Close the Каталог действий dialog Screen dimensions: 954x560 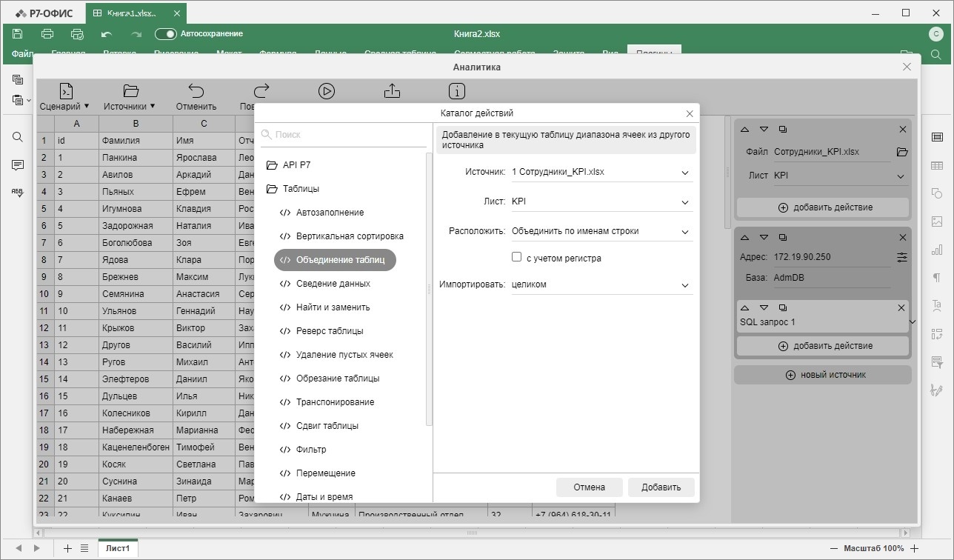coord(690,114)
